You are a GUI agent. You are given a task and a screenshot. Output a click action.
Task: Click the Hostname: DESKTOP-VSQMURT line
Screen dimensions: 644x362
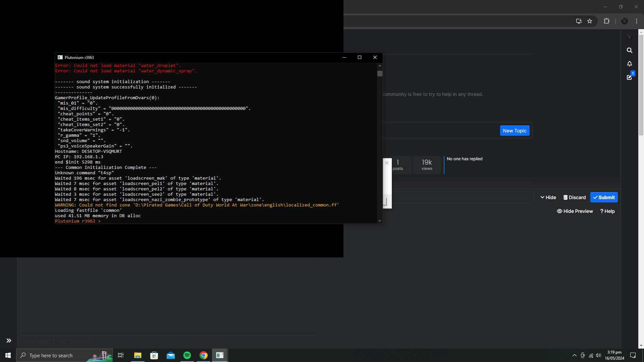[89, 152]
